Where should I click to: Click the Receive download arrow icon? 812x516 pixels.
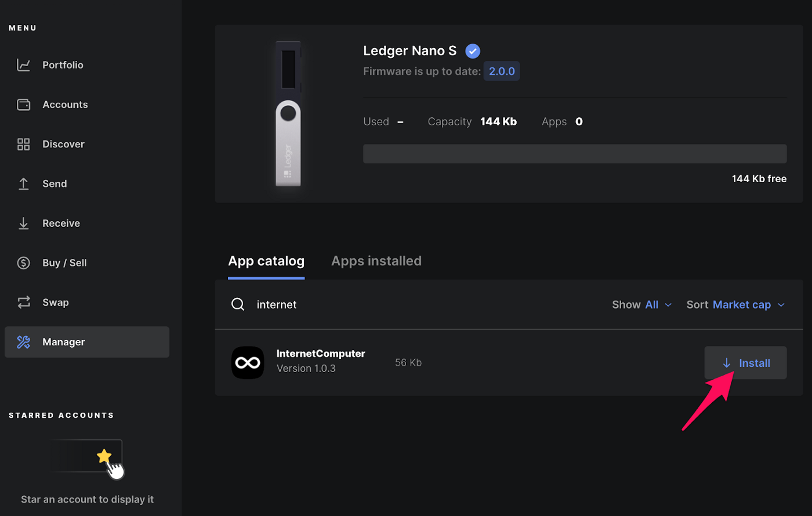23,223
